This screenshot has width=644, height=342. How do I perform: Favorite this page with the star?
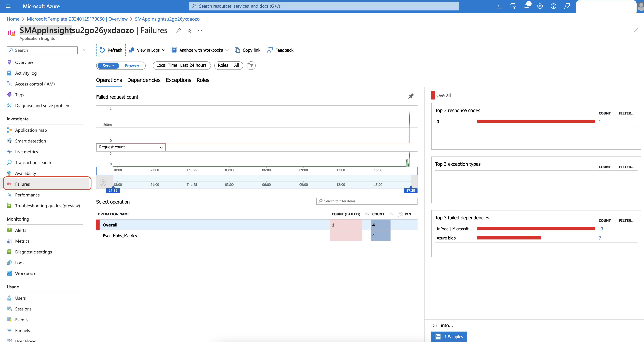coord(189,30)
